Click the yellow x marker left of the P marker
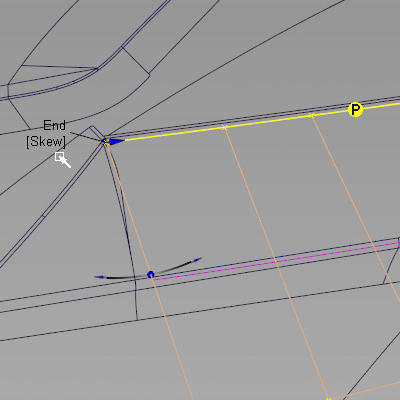 pyautogui.click(x=311, y=115)
